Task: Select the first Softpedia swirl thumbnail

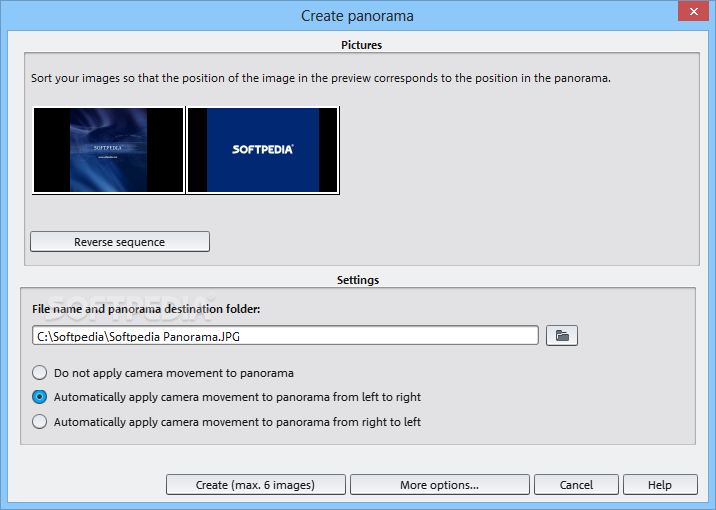Action: click(x=109, y=150)
